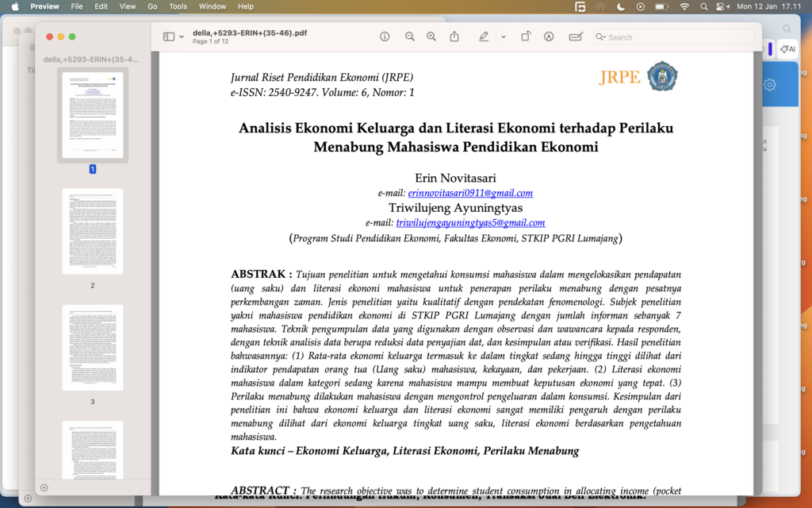
Task: Select the Highlight pencil tool
Action: tap(484, 37)
